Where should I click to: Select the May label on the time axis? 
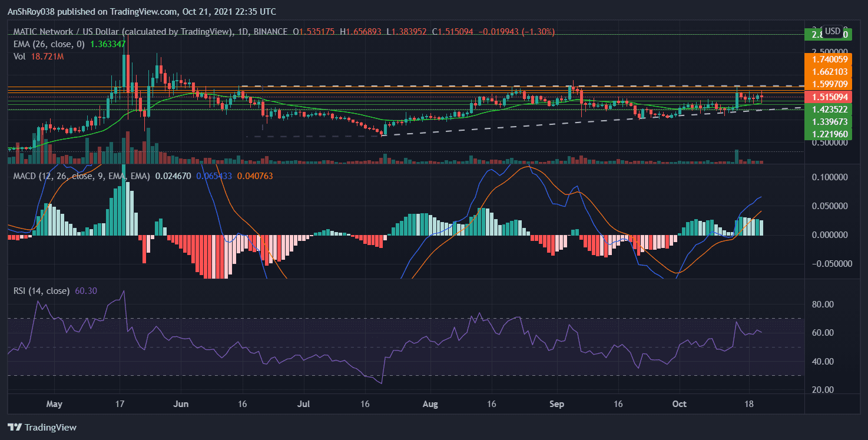pos(54,404)
